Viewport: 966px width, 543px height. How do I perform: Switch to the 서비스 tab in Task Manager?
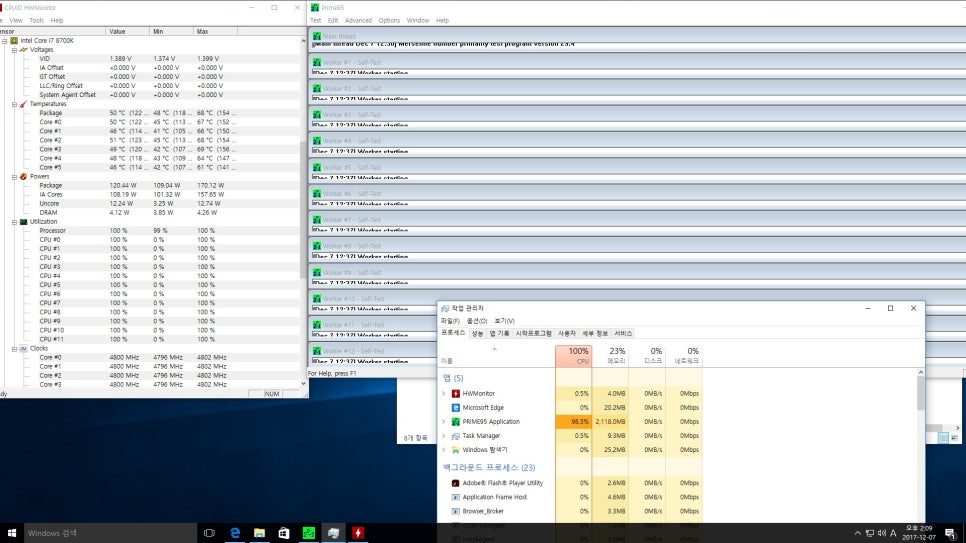(623, 333)
